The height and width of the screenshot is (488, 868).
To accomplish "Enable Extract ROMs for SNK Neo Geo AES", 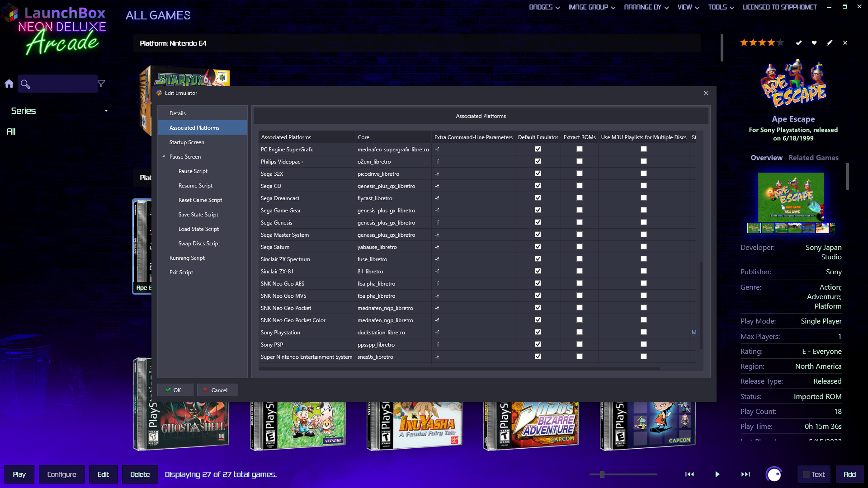I will click(580, 283).
